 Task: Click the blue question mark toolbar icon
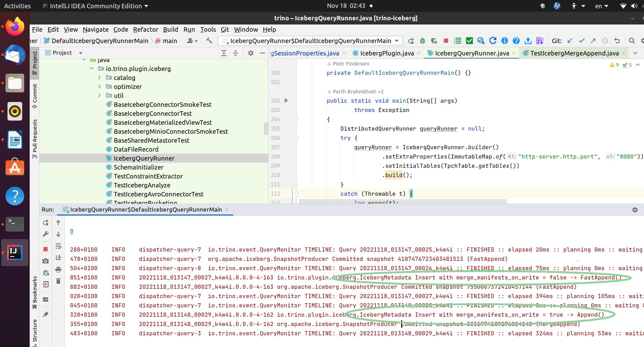pos(516,41)
